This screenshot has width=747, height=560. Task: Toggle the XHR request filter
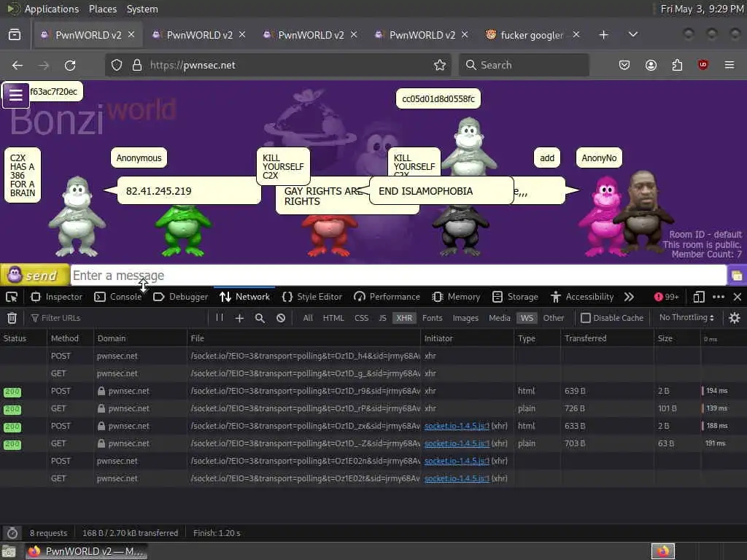[x=404, y=318]
